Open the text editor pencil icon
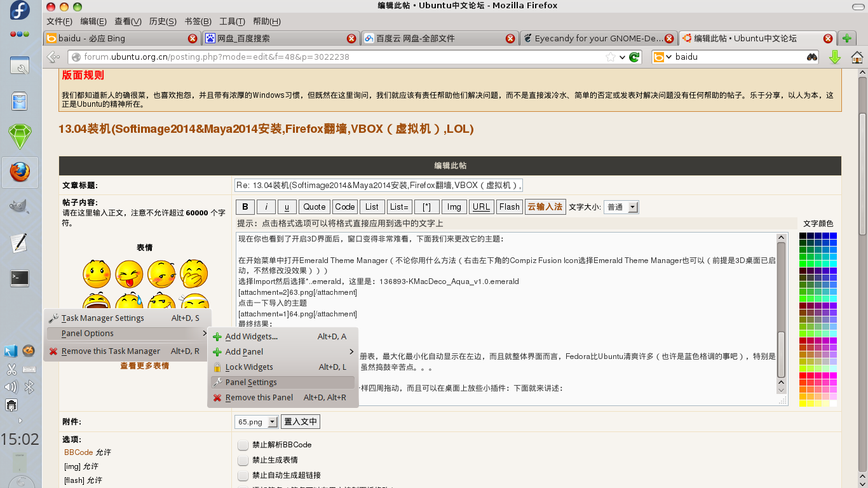 pos(20,243)
